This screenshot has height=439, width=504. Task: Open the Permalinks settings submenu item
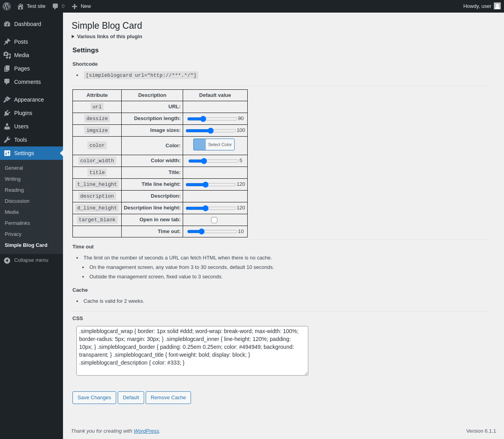point(17,223)
